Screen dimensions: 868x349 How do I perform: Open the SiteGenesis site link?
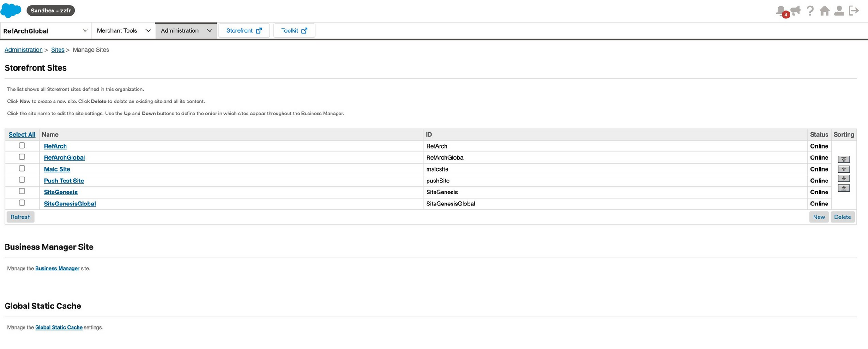pos(61,192)
